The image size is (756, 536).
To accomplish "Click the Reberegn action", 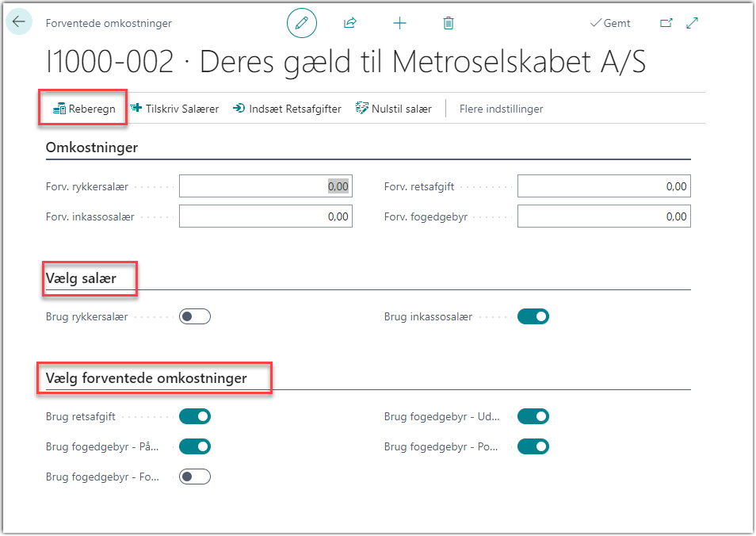I will pos(84,109).
